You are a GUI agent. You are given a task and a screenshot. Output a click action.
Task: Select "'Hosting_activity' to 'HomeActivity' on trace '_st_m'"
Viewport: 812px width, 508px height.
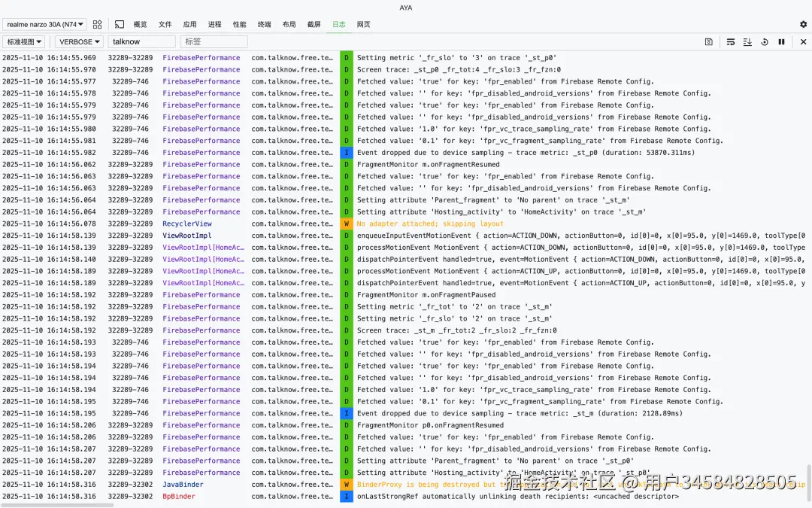tap(501, 212)
